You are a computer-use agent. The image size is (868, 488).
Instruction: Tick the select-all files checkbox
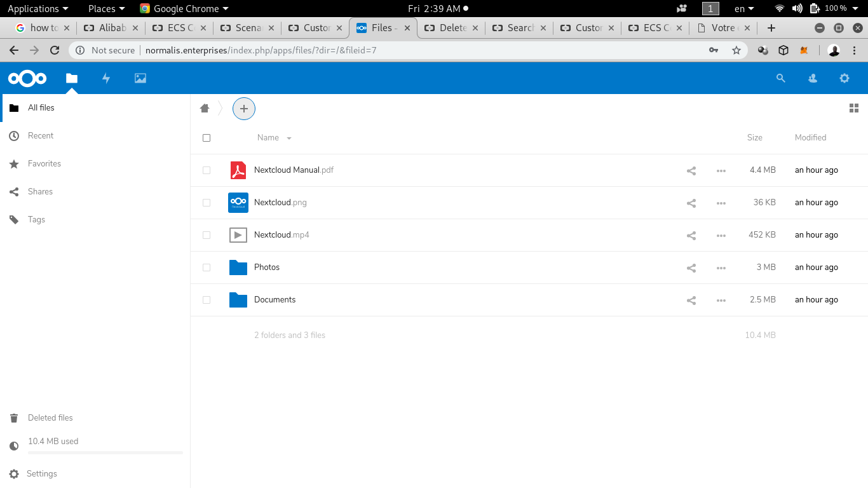207,138
